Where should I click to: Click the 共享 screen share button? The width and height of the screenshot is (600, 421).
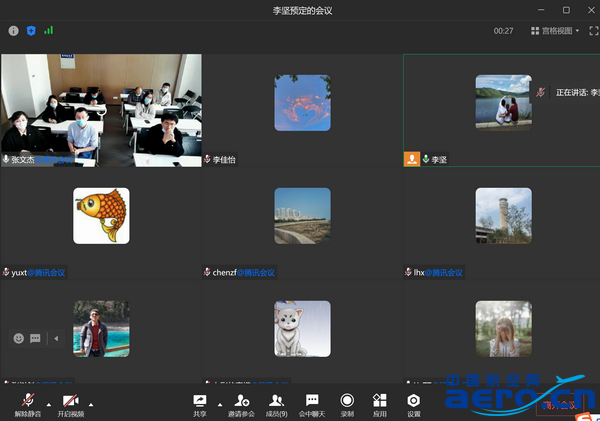200,403
